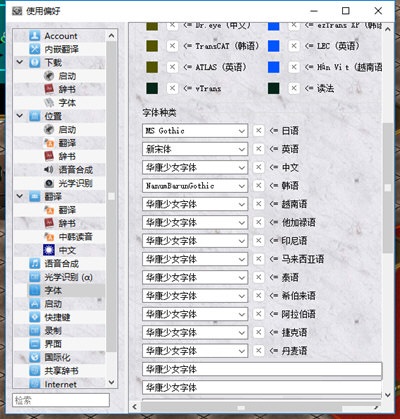Click the 字体种类 section heading
This screenshot has height=419, width=400.
click(x=159, y=112)
